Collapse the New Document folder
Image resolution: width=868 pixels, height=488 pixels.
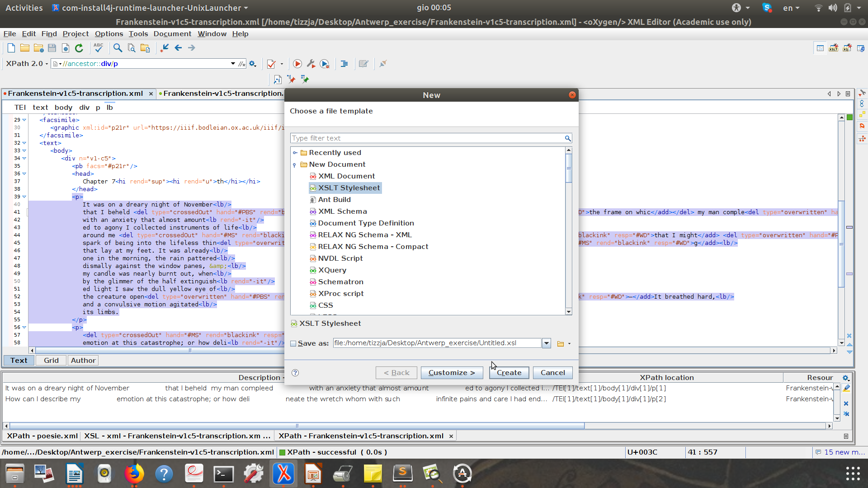[295, 165]
